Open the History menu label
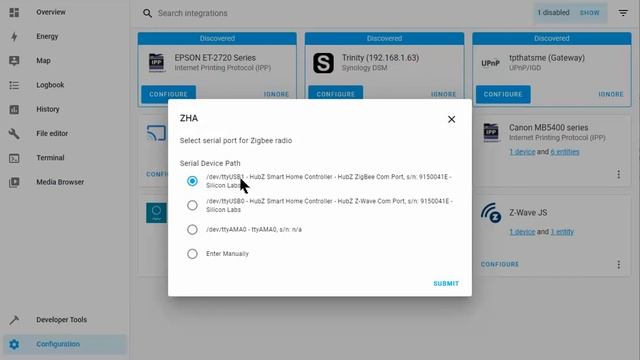Screen dimensions: 640x360 pyautogui.click(x=48, y=109)
